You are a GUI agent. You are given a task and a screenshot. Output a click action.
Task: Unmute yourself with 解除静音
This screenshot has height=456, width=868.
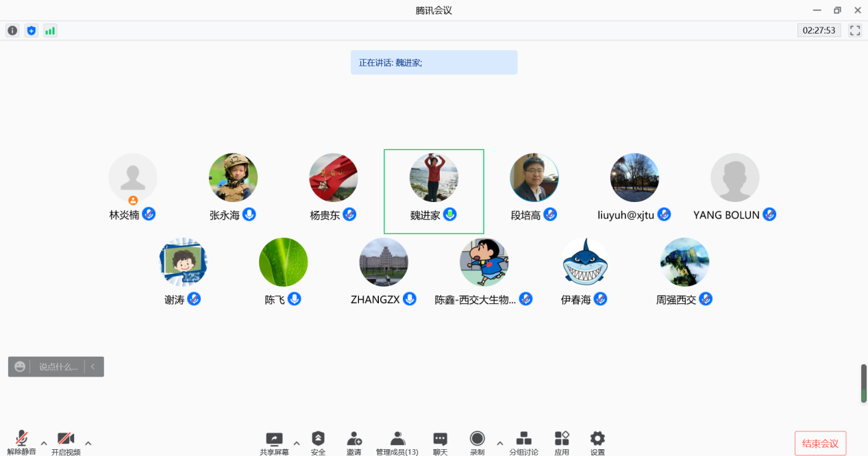21,442
